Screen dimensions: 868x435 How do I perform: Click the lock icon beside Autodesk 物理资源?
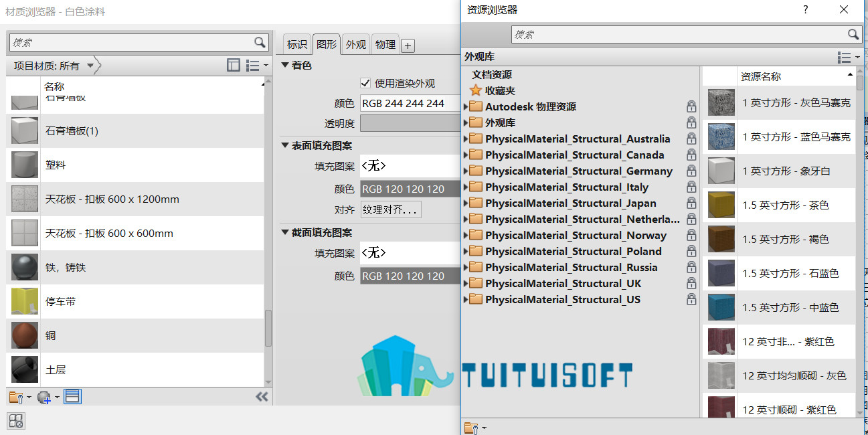point(691,106)
